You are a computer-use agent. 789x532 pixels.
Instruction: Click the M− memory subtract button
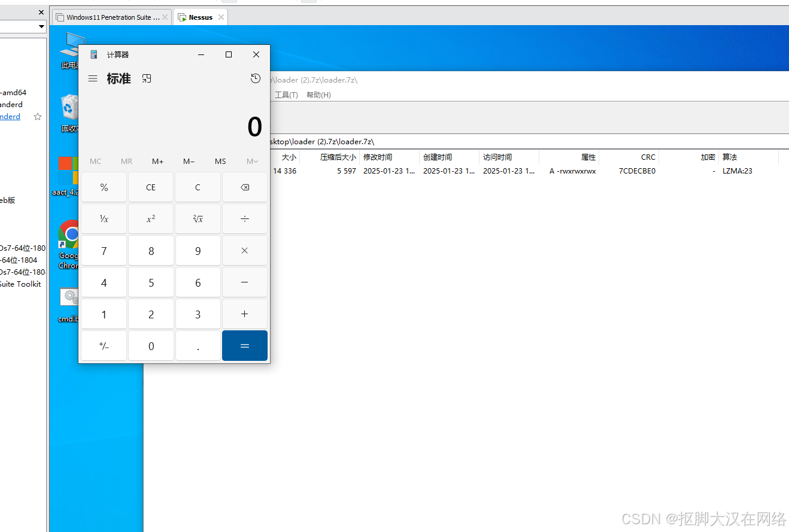coord(189,161)
